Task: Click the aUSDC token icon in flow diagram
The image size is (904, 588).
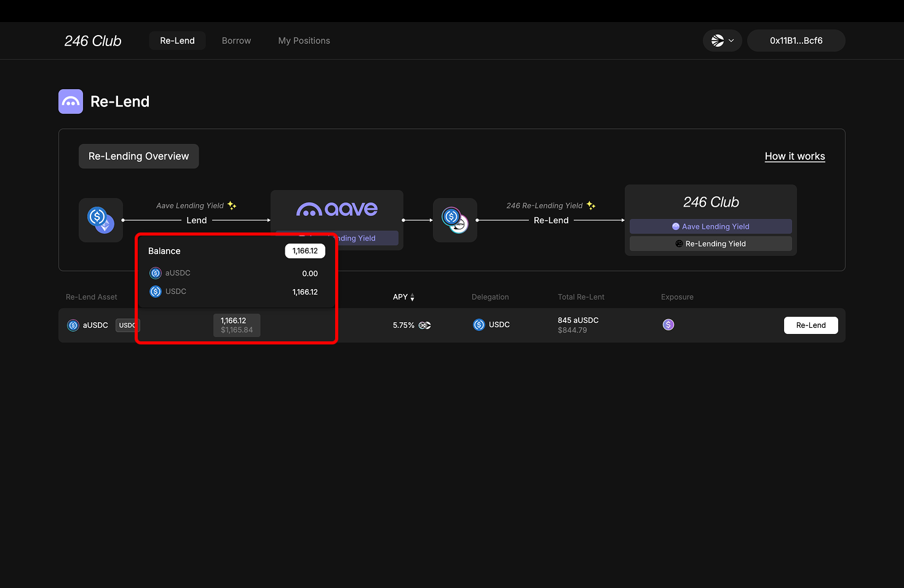Action: (455, 220)
